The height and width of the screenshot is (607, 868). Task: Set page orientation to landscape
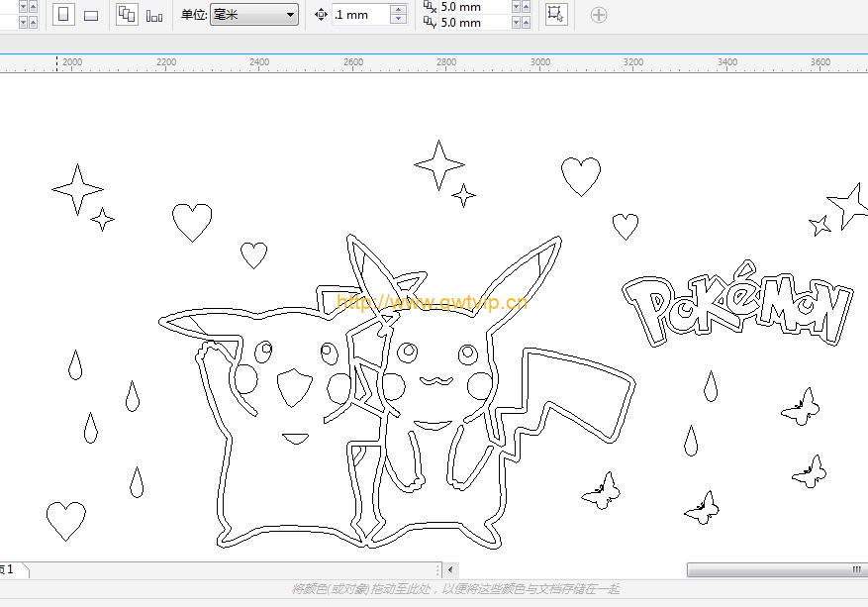tap(91, 15)
